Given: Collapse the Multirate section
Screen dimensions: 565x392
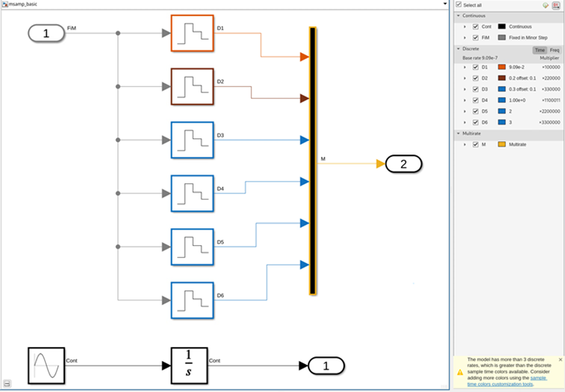Looking at the screenshot, I should point(459,134).
